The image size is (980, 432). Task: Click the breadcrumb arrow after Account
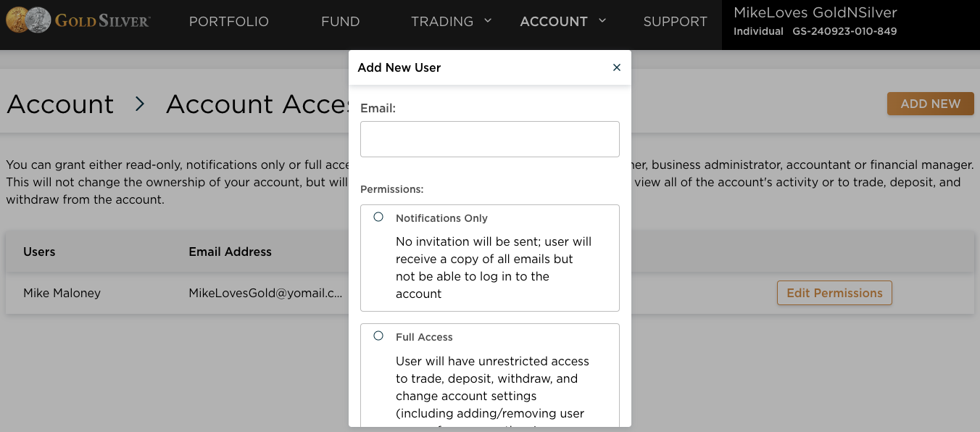(140, 104)
